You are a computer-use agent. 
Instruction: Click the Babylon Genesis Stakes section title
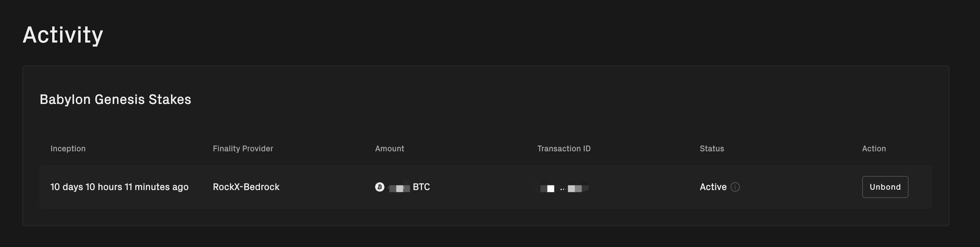click(115, 99)
